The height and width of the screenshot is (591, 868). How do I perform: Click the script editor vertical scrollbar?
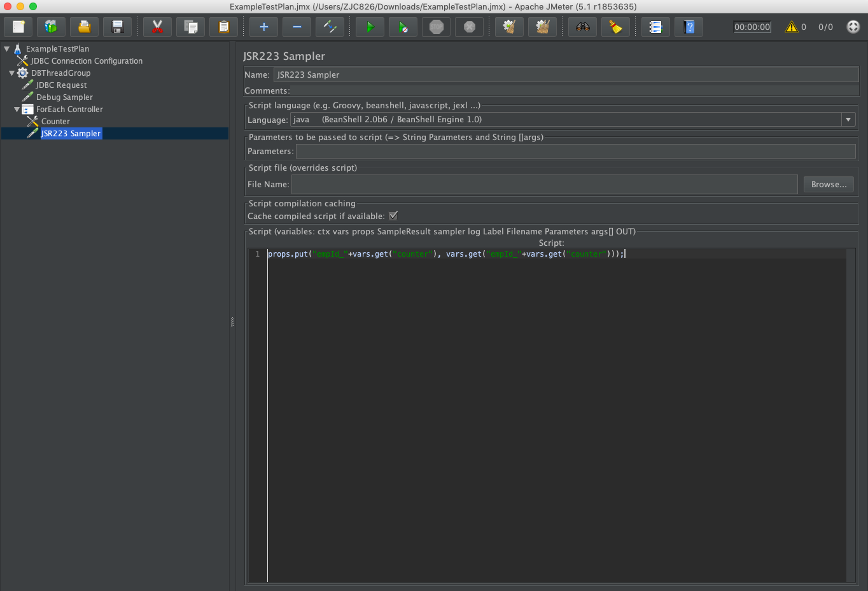[851, 415]
